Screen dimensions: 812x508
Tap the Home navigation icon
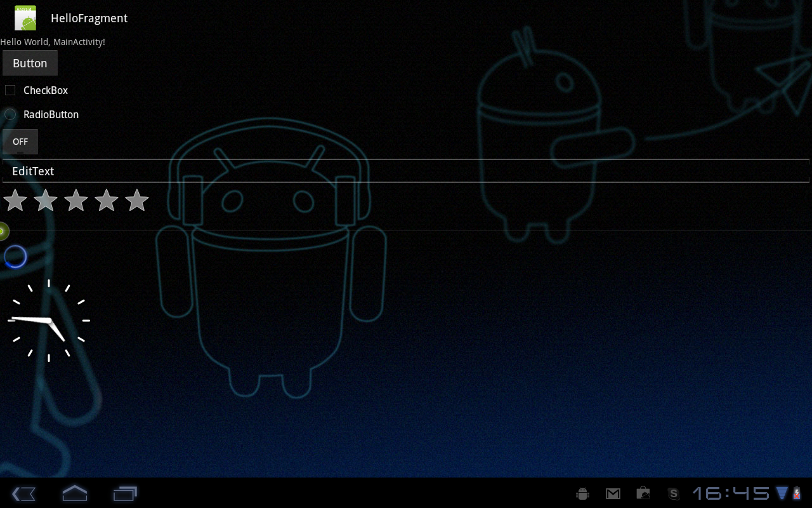pyautogui.click(x=74, y=493)
